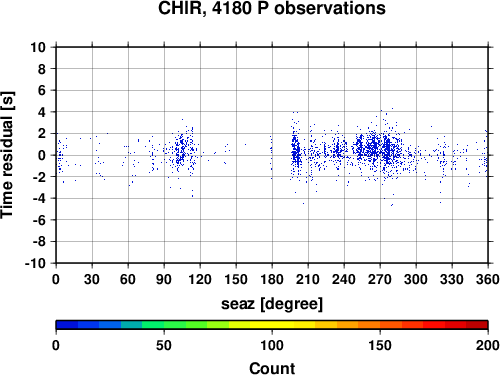Click the 360 tick label on x-axis
This screenshot has width=500, height=375.
488,279
